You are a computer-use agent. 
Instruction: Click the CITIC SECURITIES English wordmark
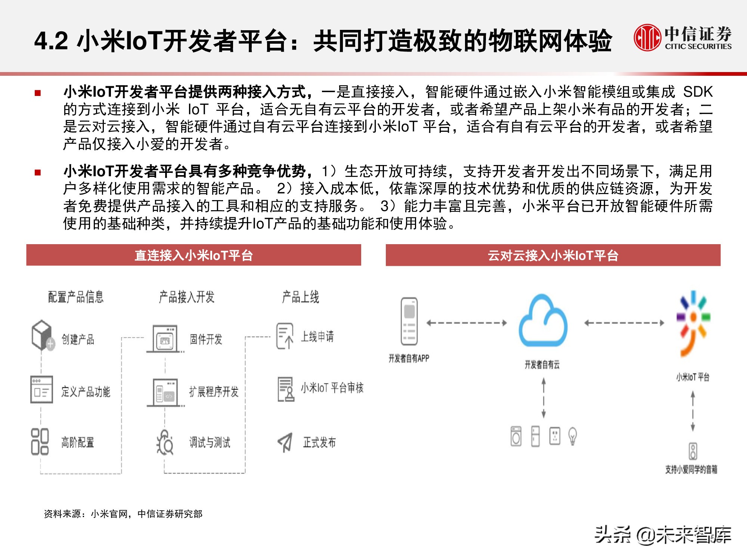tap(698, 46)
